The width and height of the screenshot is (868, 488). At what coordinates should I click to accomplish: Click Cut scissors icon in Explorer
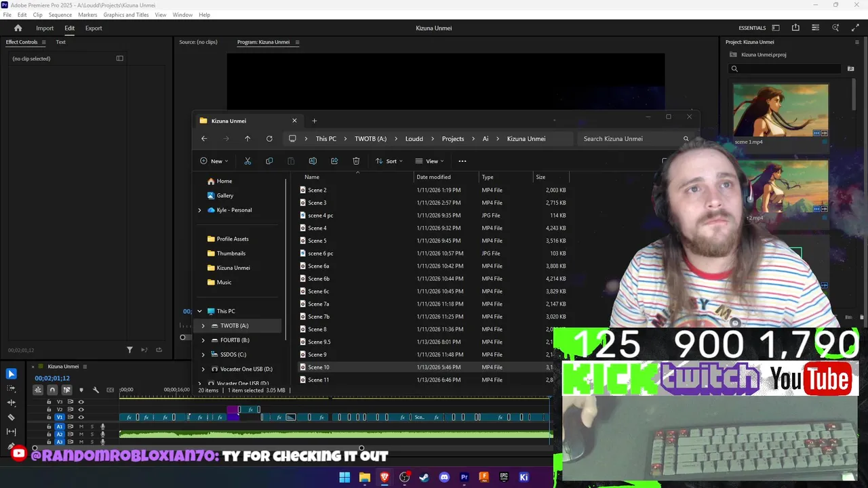click(248, 161)
